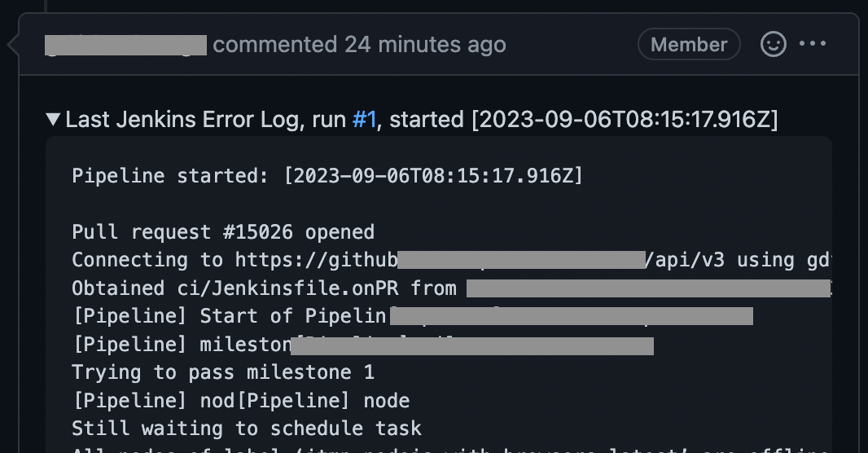Collapse the Last Jenkins Error Log triangle

[x=53, y=119]
